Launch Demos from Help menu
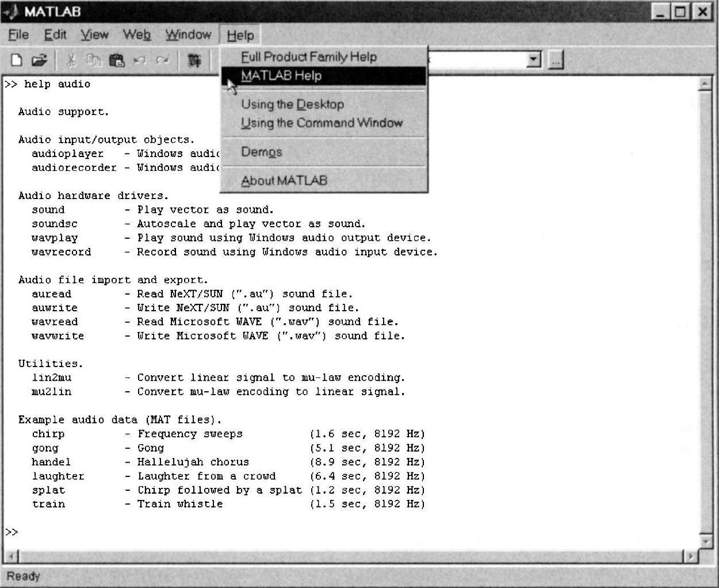 [261, 152]
